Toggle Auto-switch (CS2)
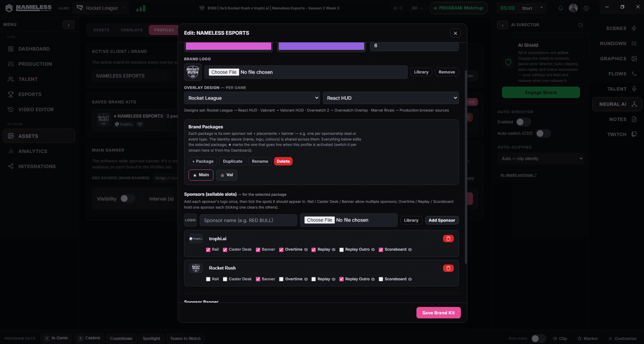Viewport: 644px width, 344px height. 543,133
